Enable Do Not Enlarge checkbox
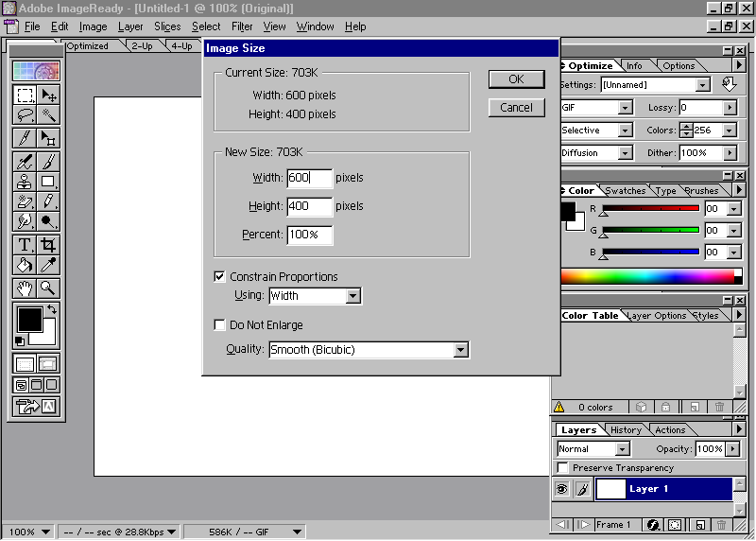 point(219,324)
